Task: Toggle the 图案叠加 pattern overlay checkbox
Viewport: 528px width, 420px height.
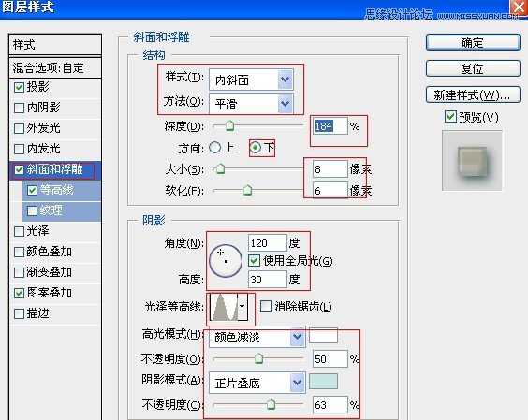Action: coord(19,293)
